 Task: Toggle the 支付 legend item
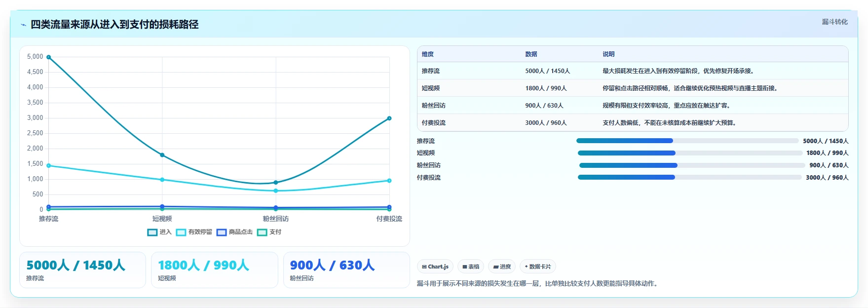269,232
